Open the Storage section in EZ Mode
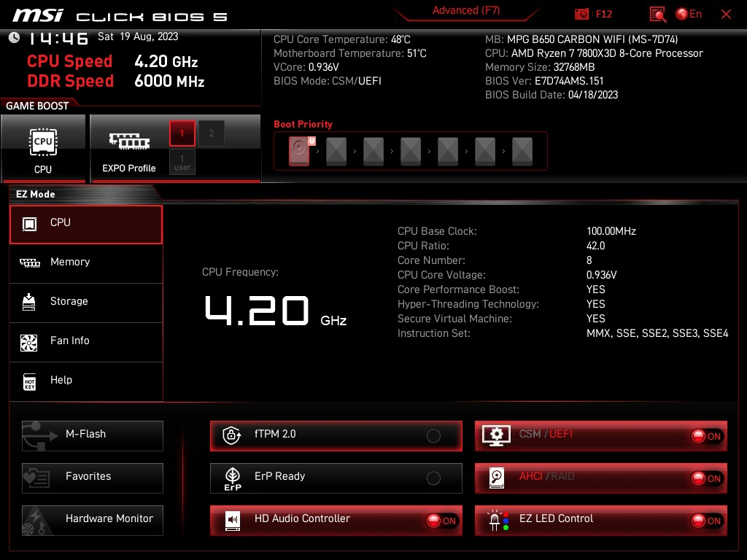747x560 pixels. (x=86, y=303)
